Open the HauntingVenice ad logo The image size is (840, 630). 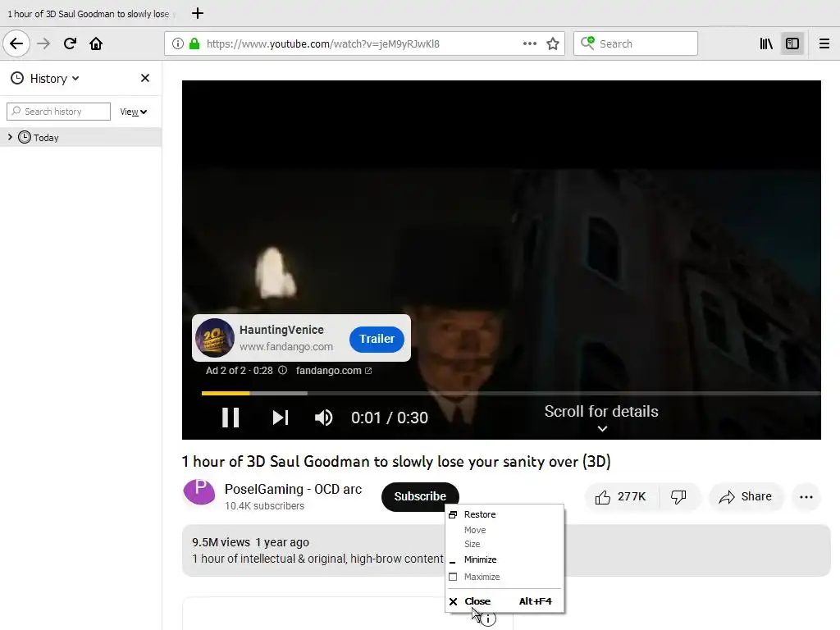[215, 338]
